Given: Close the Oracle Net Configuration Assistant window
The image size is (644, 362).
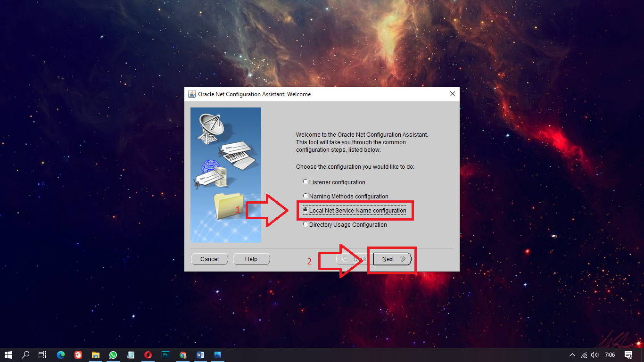Looking at the screenshot, I should click(453, 94).
